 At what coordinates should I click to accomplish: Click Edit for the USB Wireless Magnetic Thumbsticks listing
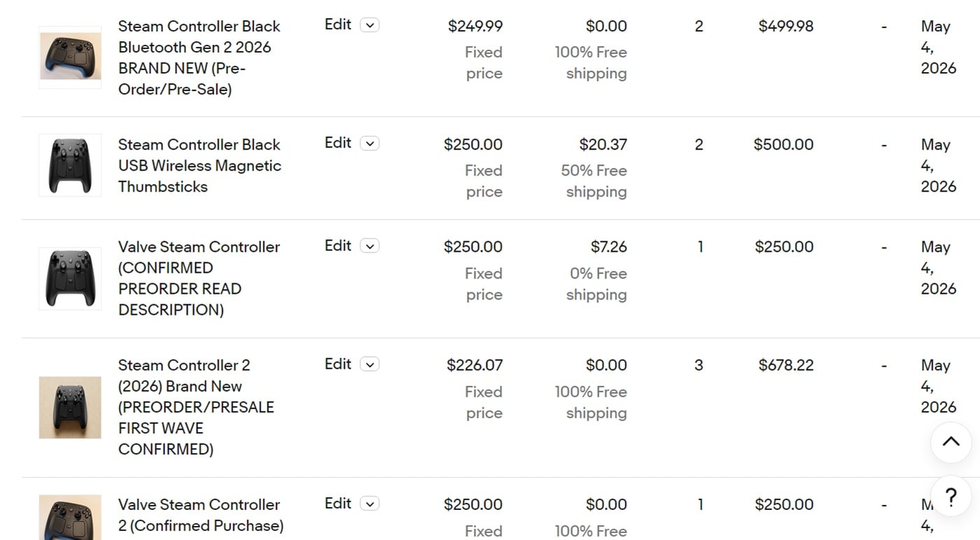[338, 143]
